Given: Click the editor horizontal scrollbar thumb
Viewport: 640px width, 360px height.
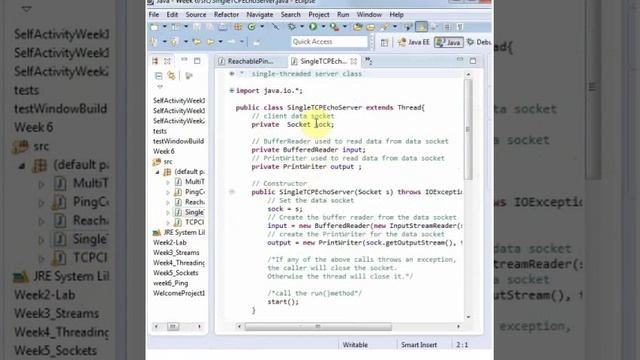Looking at the screenshot, I should pyautogui.click(x=318, y=327).
